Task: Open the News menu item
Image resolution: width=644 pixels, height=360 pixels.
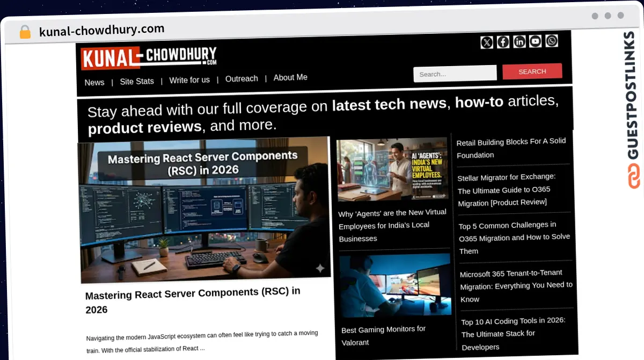Action: pos(94,82)
